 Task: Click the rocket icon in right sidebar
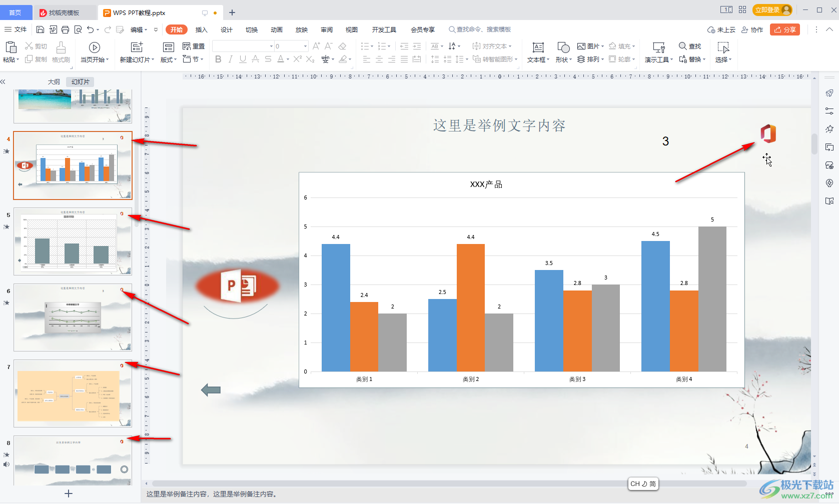point(829,93)
